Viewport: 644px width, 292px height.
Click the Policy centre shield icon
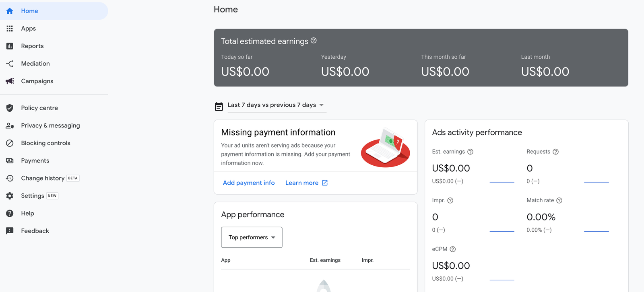pos(10,108)
